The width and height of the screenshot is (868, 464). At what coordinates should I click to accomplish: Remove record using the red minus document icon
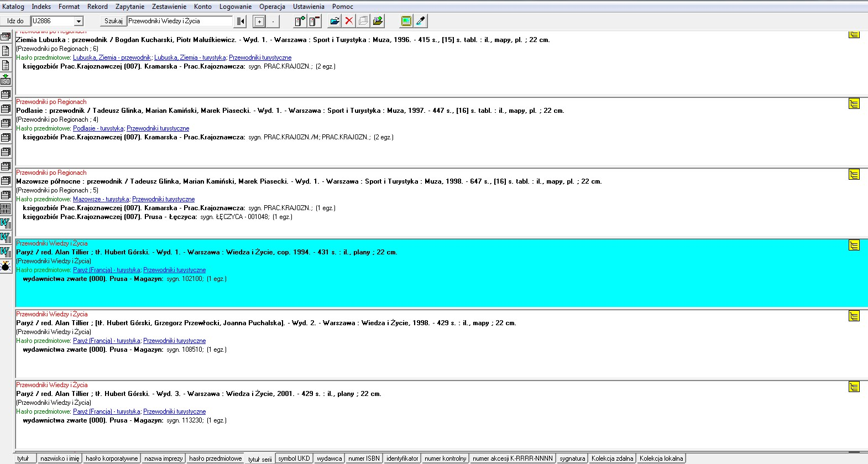pyautogui.click(x=315, y=21)
